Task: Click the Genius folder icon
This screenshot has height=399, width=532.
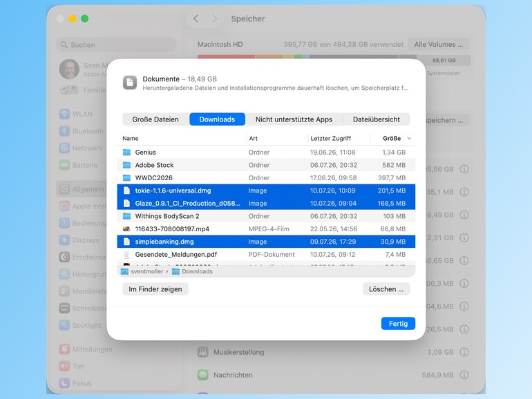Action: pos(126,152)
